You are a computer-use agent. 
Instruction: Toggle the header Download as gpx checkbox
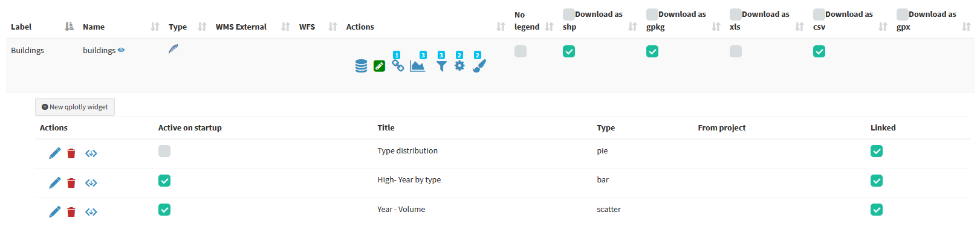(x=902, y=14)
